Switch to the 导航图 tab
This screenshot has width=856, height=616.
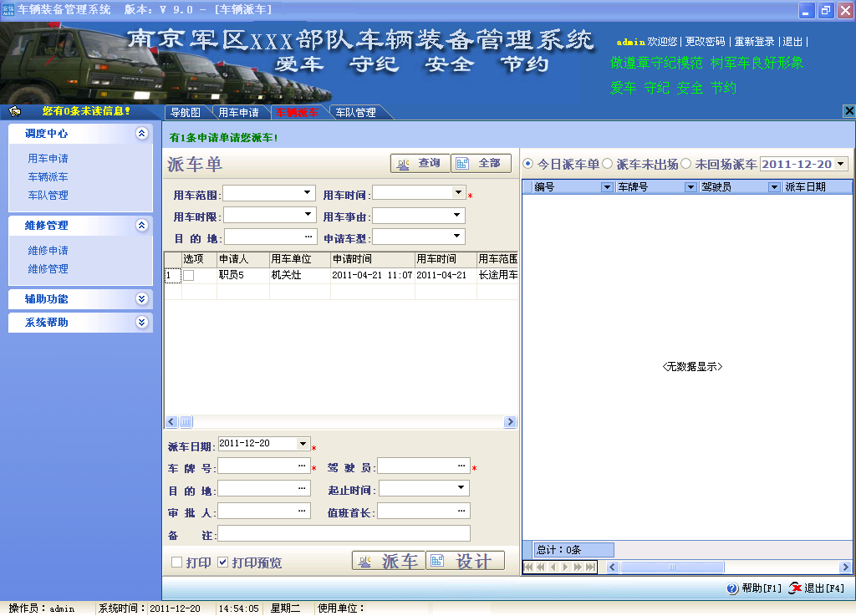coord(185,112)
